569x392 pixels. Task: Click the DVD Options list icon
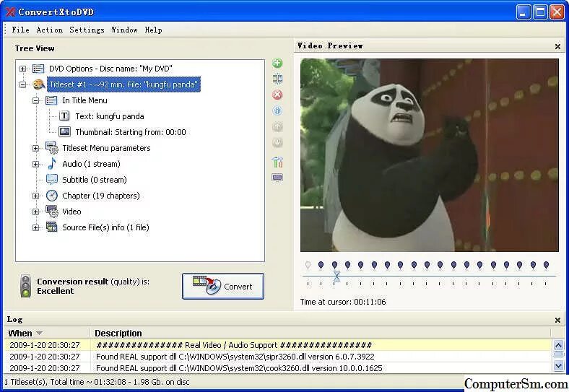[x=38, y=69]
